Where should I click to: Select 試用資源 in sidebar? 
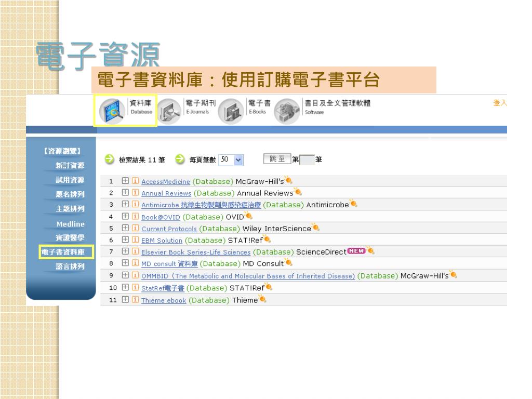click(70, 180)
